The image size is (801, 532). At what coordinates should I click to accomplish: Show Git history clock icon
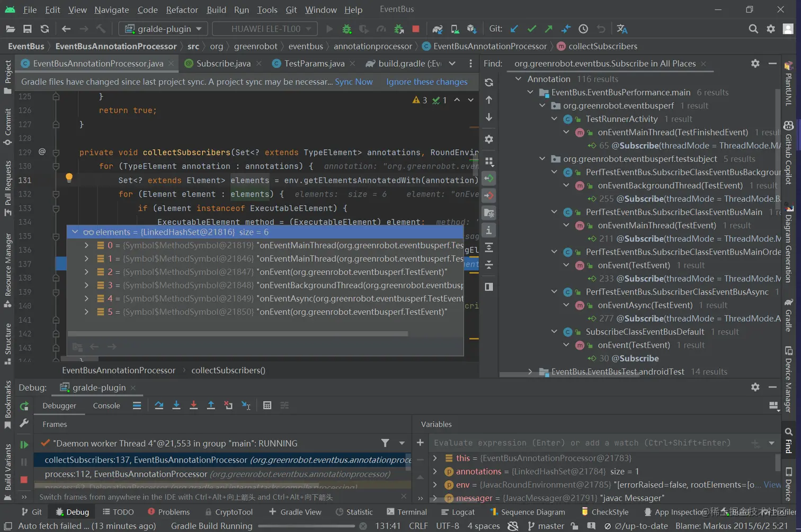pyautogui.click(x=583, y=29)
